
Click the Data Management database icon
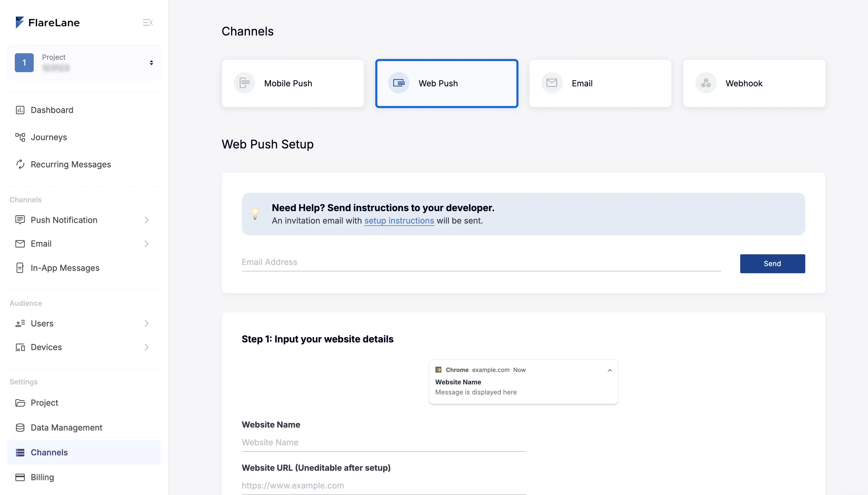tap(20, 428)
